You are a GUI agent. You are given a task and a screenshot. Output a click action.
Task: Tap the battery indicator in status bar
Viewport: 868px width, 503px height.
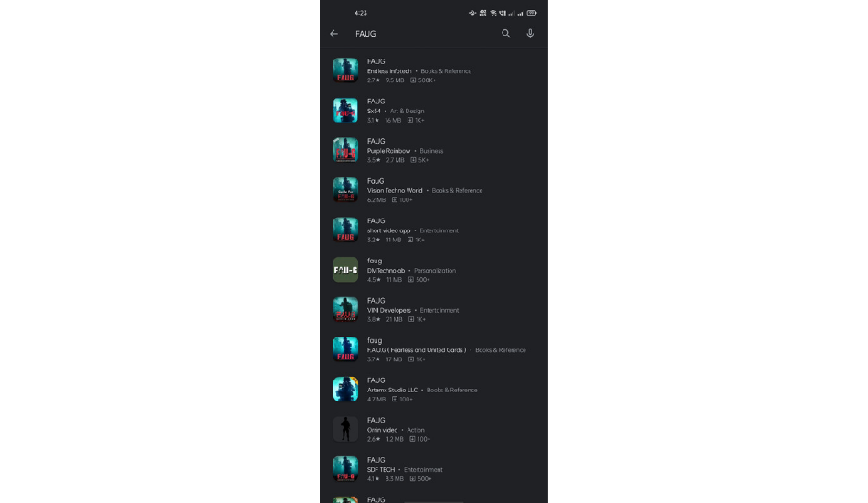tap(532, 13)
